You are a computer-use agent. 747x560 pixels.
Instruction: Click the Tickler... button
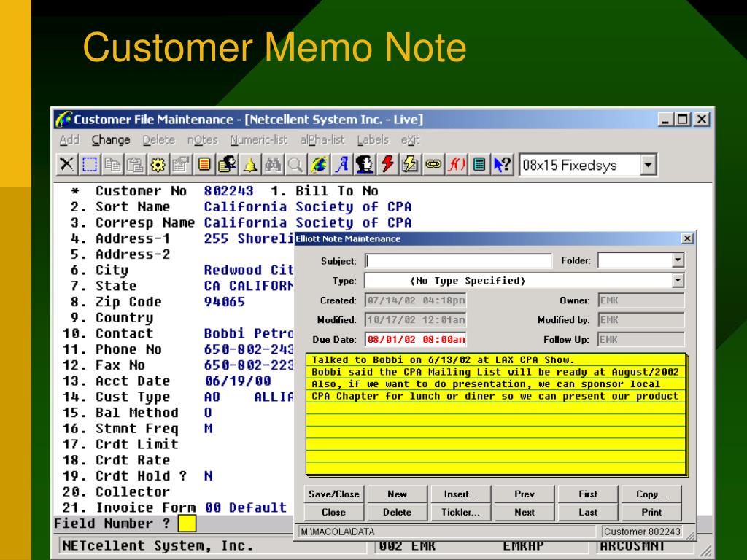(460, 512)
